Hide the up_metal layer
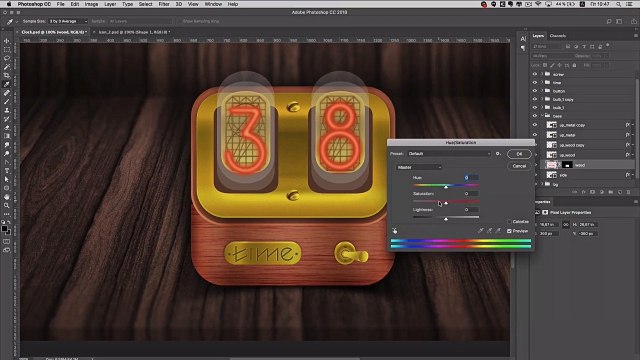This screenshot has height=360, width=640. (x=535, y=135)
